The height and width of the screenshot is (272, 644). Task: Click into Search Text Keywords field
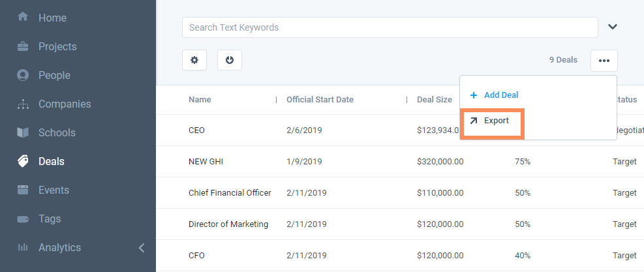pos(390,27)
